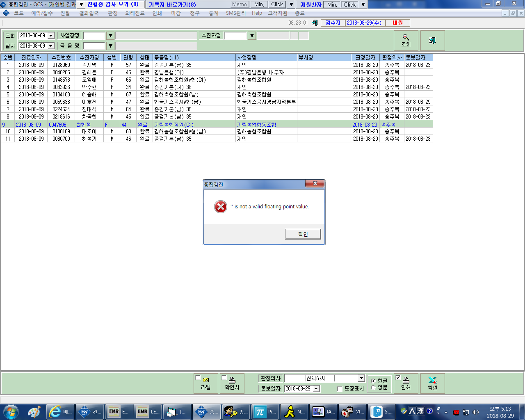525x420 pixels.
Task: Toggle the checkbox above 인쇄
Action: click(x=398, y=377)
